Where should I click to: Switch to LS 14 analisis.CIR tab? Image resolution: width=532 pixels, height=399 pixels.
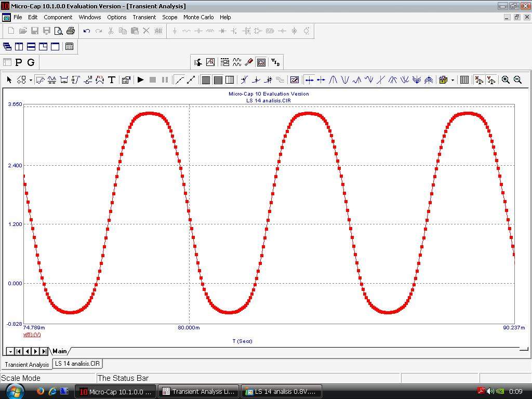tap(77, 363)
